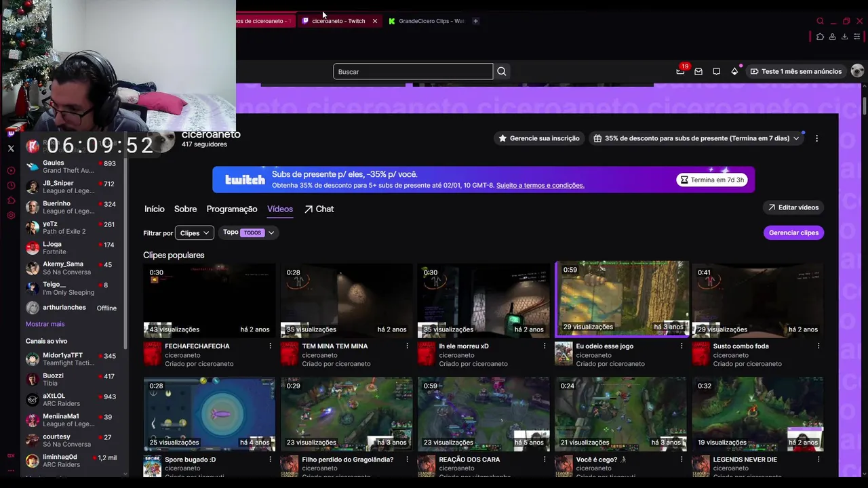Screen dimensions: 868x488
Task: Click Gerencie sua inscrição button
Action: click(539, 138)
